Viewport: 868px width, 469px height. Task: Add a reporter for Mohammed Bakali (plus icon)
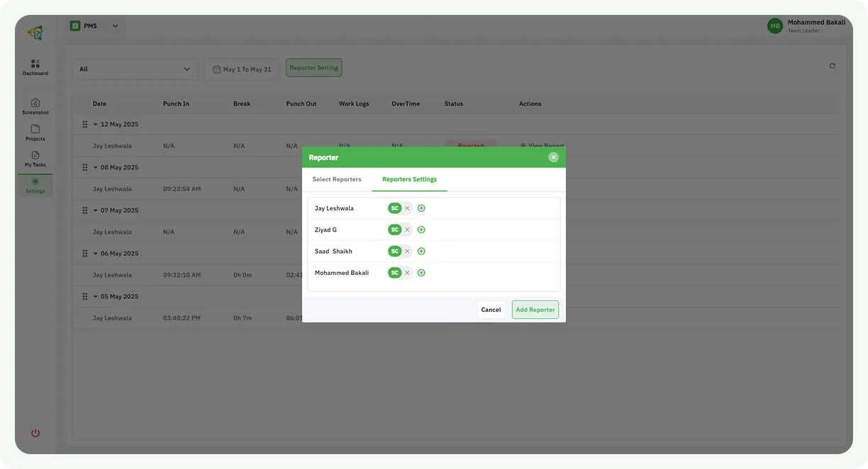[421, 273]
